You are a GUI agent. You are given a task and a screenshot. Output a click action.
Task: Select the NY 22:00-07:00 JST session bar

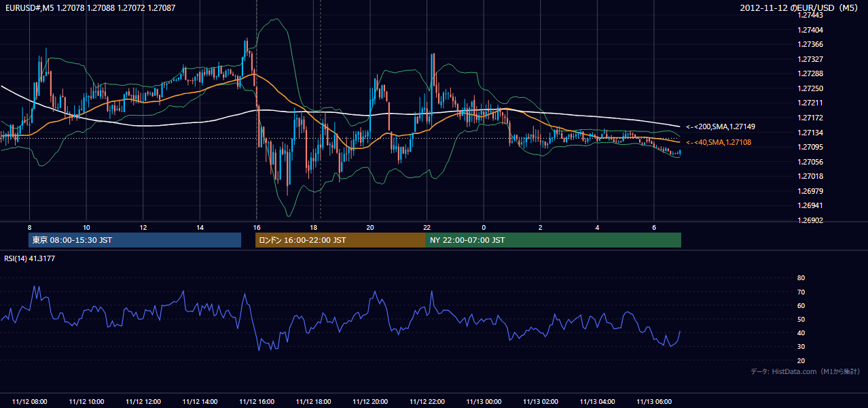[554, 240]
